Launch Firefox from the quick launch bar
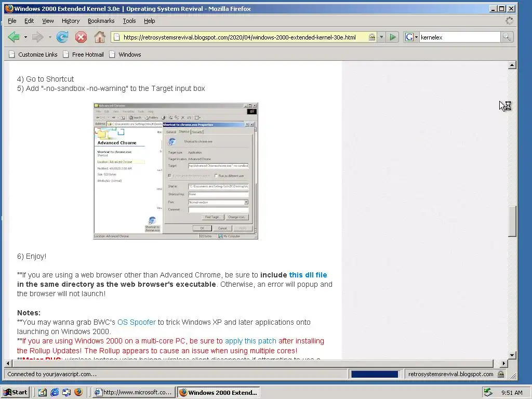Image resolution: width=532 pixels, height=399 pixels. pyautogui.click(x=78, y=392)
